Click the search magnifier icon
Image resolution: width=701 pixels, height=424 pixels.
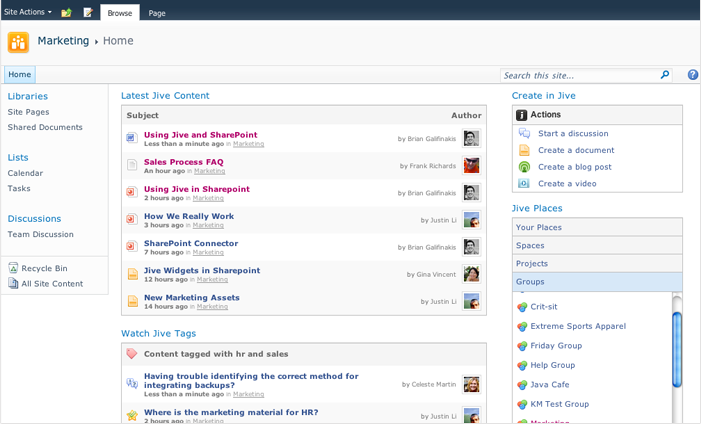click(x=665, y=75)
